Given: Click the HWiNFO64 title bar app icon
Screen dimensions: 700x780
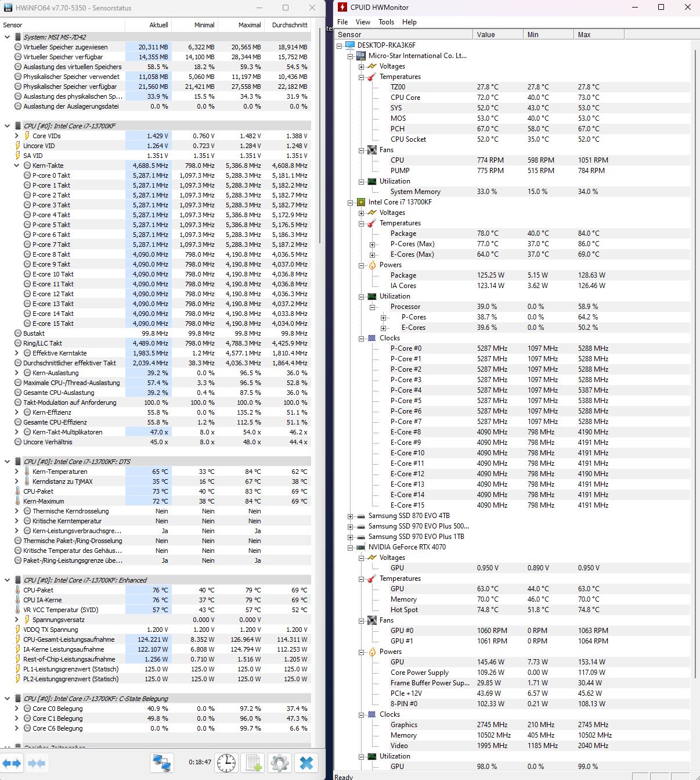Looking at the screenshot, I should [x=8, y=8].
